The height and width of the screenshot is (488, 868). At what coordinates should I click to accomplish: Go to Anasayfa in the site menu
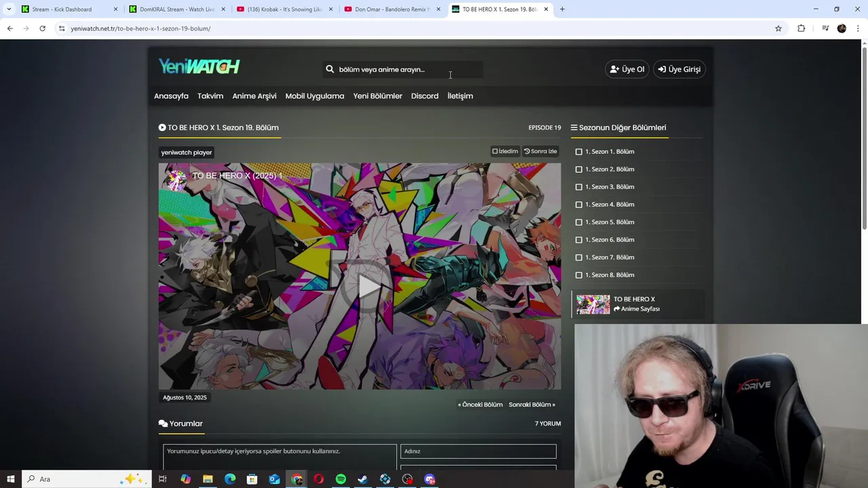(x=171, y=96)
